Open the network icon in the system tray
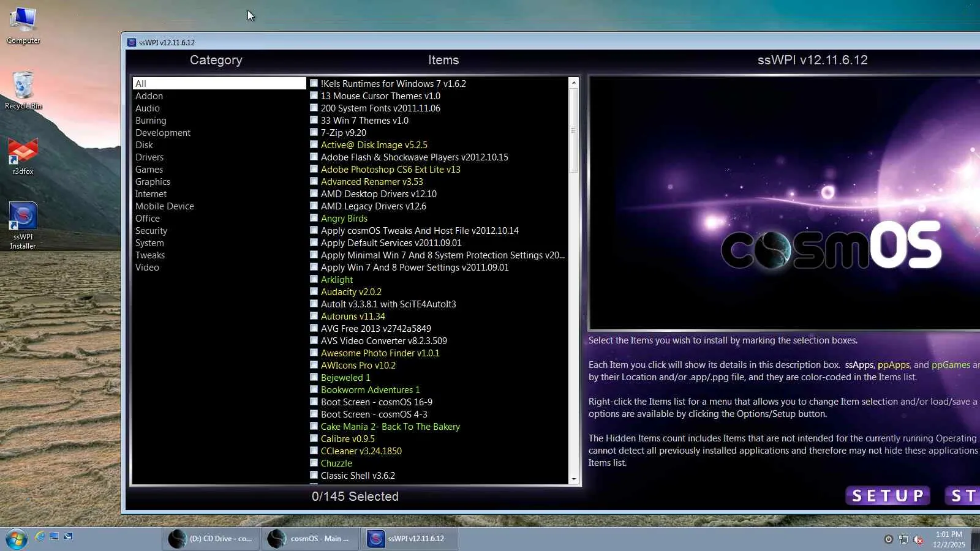Viewport: 980px width, 551px height. (x=903, y=539)
